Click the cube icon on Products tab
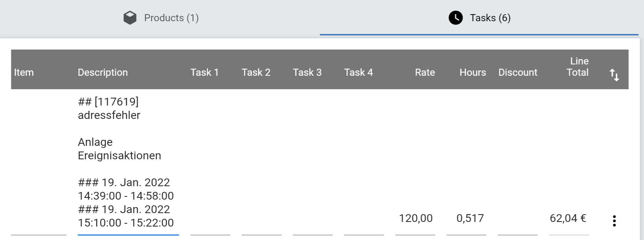The width and height of the screenshot is (644, 240). pyautogui.click(x=130, y=18)
